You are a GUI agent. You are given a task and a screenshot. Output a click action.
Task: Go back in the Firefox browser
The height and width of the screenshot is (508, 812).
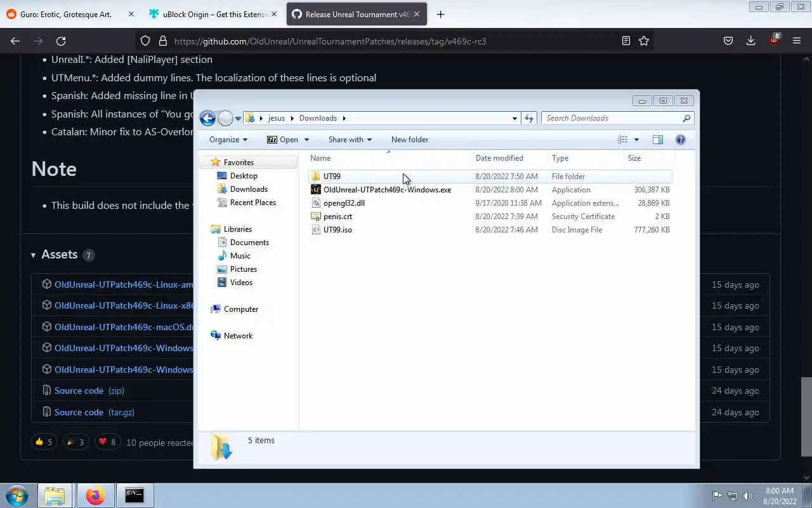(15, 41)
